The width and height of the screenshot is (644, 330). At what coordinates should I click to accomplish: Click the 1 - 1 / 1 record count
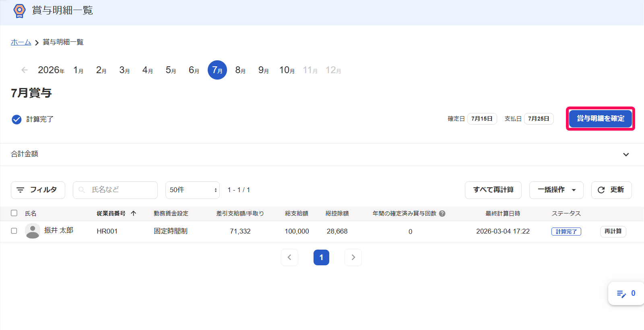(x=239, y=190)
